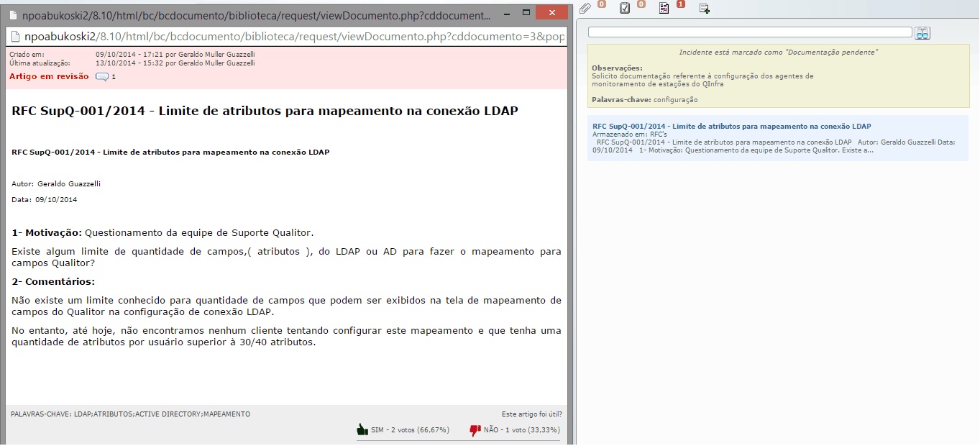Click the browser address bar URL

tap(295, 37)
